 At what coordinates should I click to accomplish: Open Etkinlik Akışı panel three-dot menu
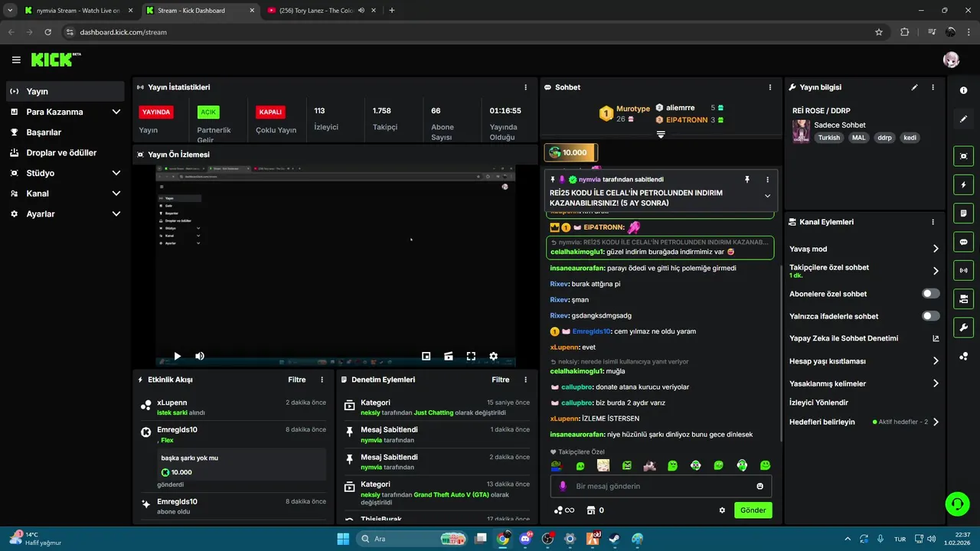point(322,380)
